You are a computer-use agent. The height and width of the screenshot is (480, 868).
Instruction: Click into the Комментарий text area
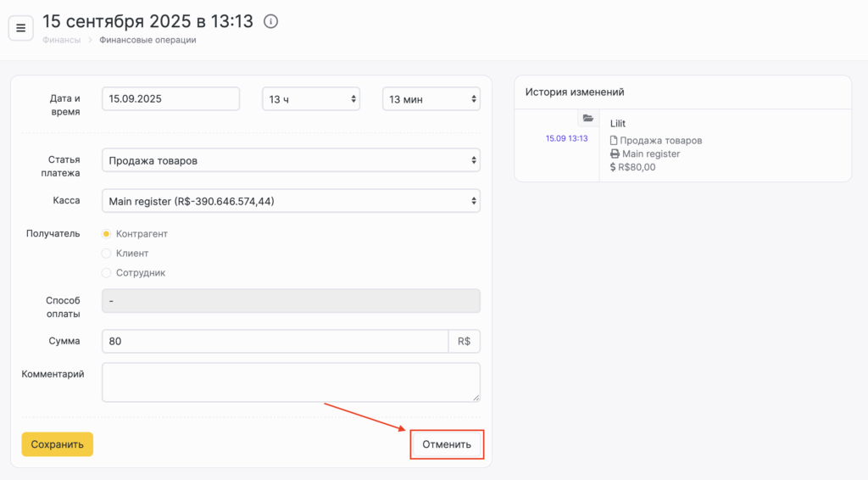(290, 382)
